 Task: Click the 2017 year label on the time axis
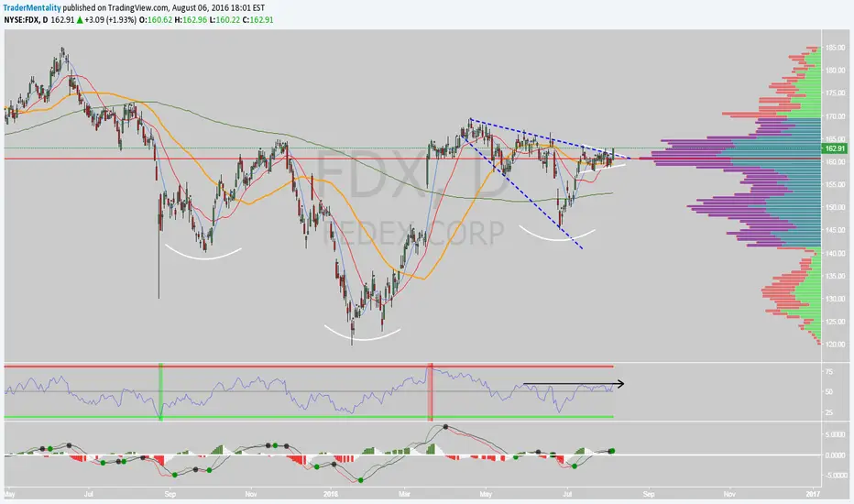[x=813, y=495]
